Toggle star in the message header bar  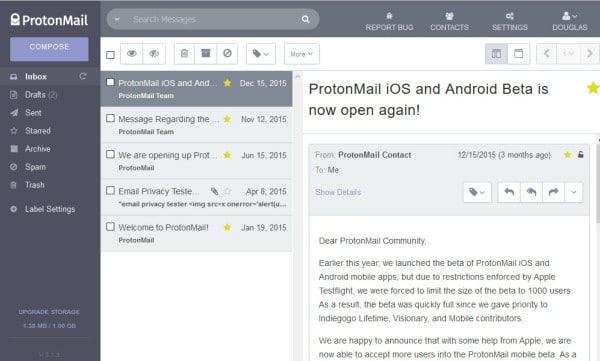pos(567,155)
